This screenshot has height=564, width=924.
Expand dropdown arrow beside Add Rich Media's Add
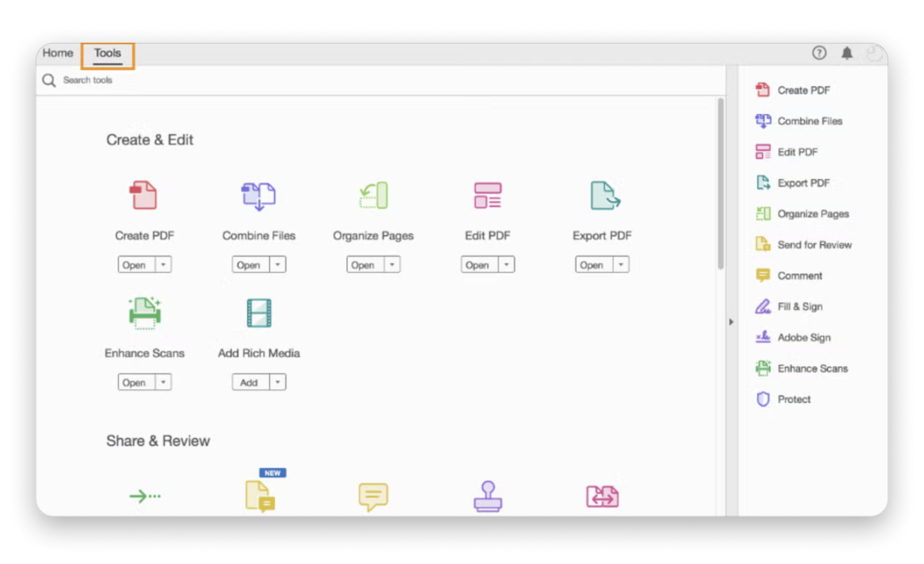point(278,383)
